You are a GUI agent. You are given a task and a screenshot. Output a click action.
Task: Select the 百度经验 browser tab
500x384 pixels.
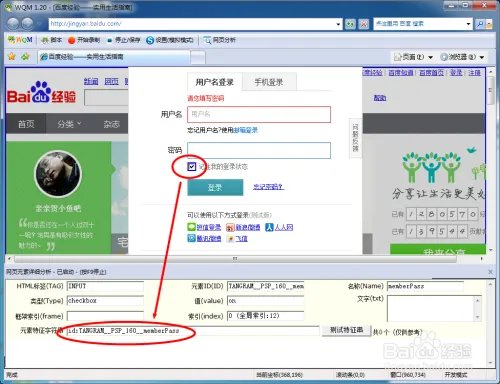(x=113, y=57)
